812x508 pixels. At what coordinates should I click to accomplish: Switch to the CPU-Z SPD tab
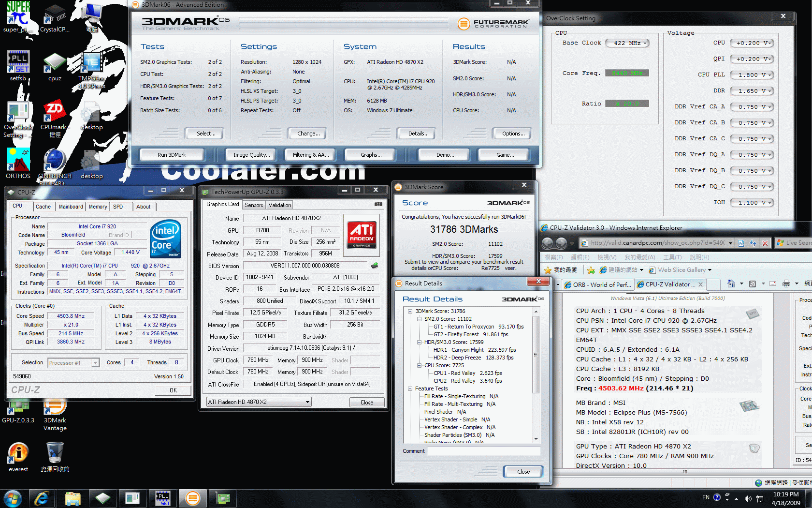coord(118,207)
